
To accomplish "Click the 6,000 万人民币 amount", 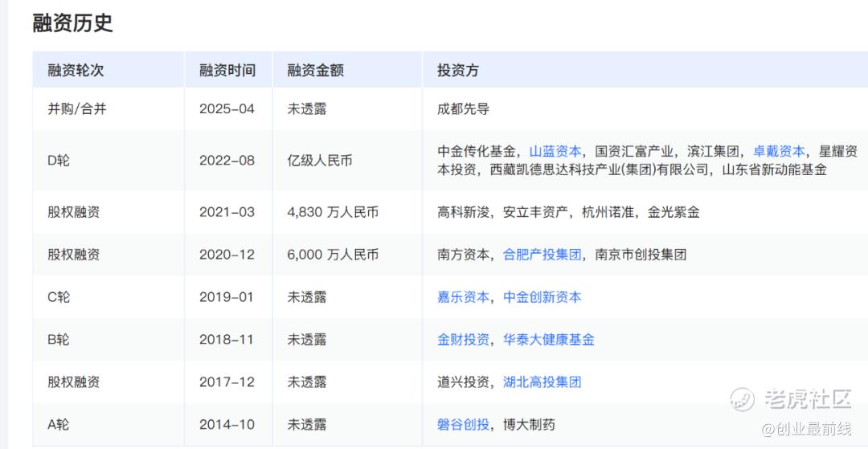I will click(x=334, y=255).
